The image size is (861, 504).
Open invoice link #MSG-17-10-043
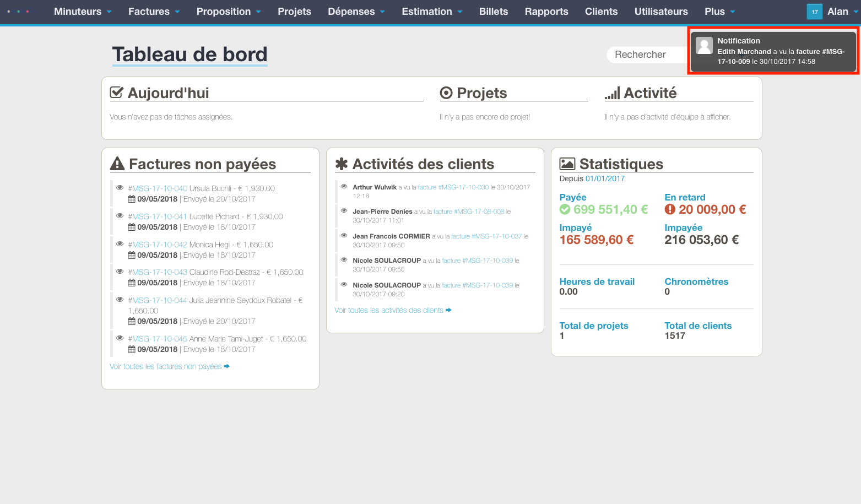click(158, 272)
